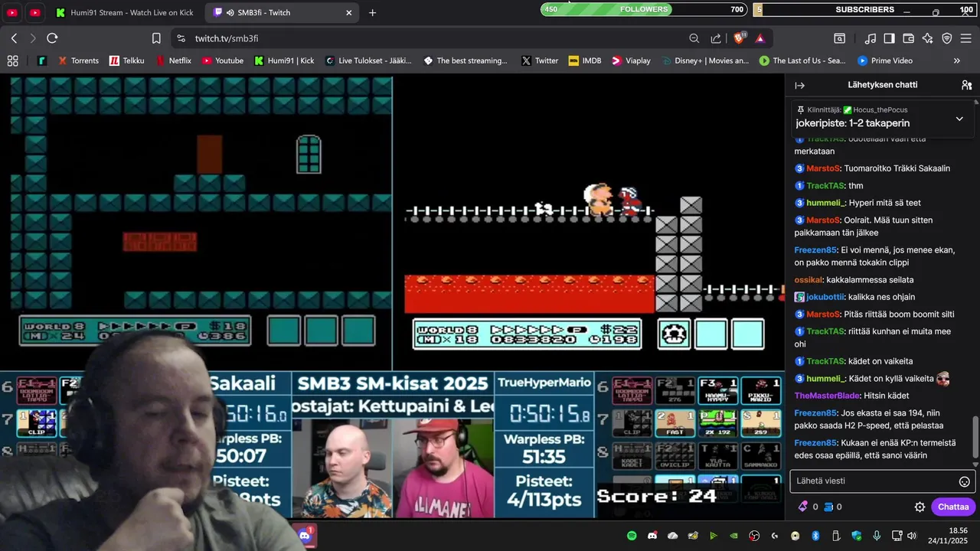Viewport: 980px width, 551px height.
Task: Open the IMDB bookmark
Action: point(585,60)
